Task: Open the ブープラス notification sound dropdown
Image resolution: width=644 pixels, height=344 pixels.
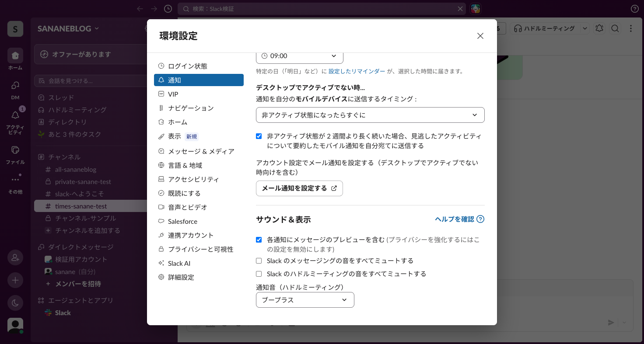Action: (305, 300)
